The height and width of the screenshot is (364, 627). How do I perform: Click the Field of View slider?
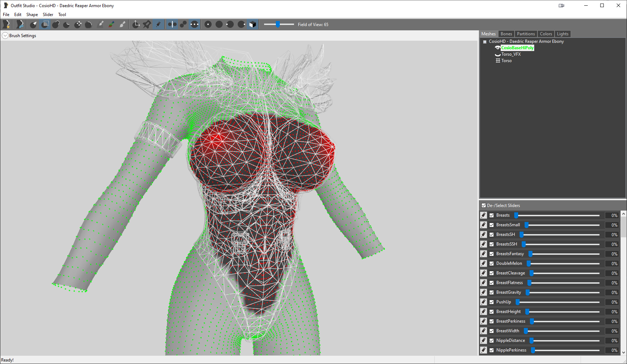click(x=279, y=24)
